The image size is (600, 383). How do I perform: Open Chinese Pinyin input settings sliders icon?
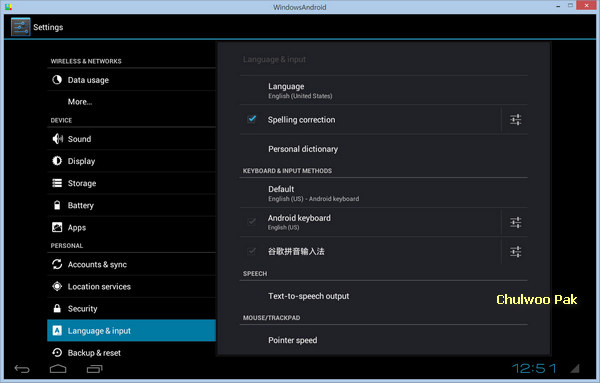[515, 251]
